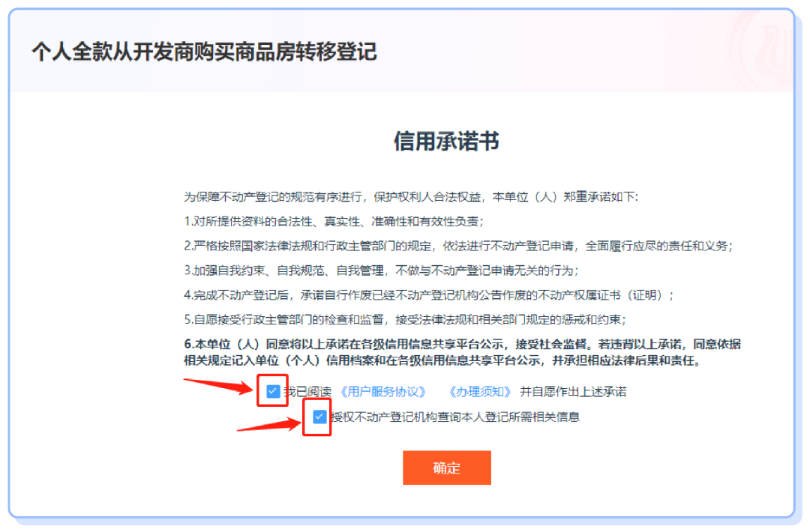Click the label 授权不动产登记机构查询本人登记所需相关信息
Image resolution: width=810 pixels, height=532 pixels.
click(455, 417)
